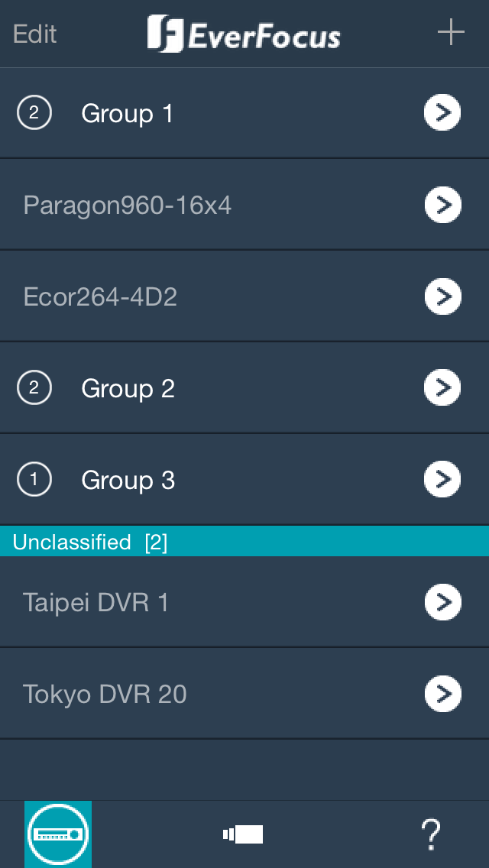489x868 pixels.
Task: Tap arrow for Tokyo DVR 20
Action: point(442,694)
